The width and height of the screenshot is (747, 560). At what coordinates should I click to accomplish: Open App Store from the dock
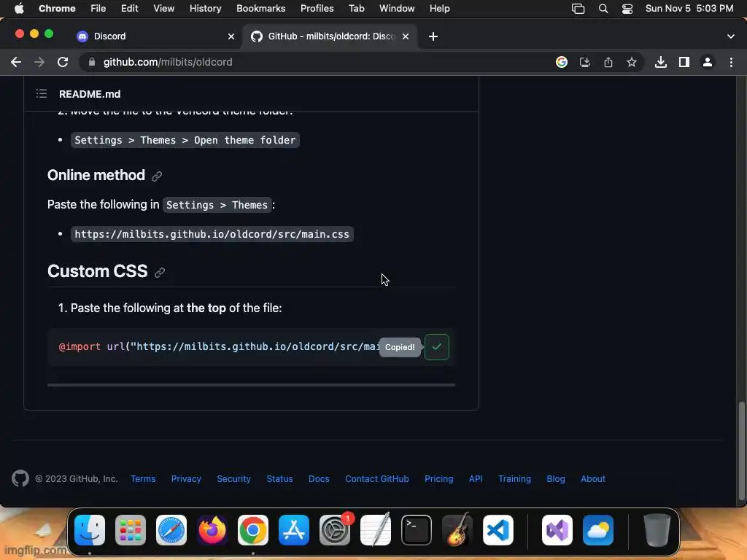pos(294,530)
